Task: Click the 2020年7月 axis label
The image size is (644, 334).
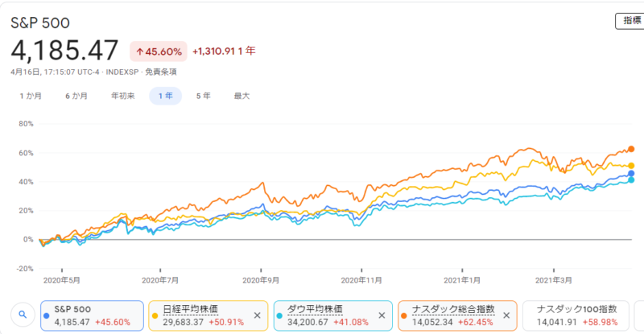Action: point(160,281)
